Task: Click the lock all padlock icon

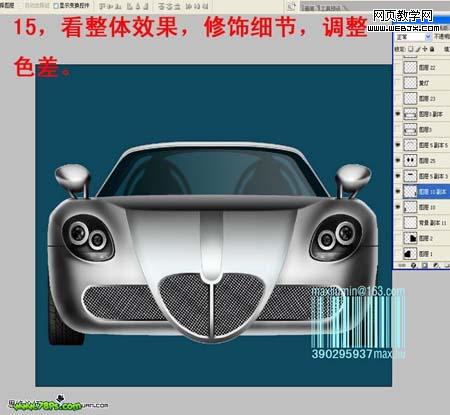Action: tap(432, 49)
